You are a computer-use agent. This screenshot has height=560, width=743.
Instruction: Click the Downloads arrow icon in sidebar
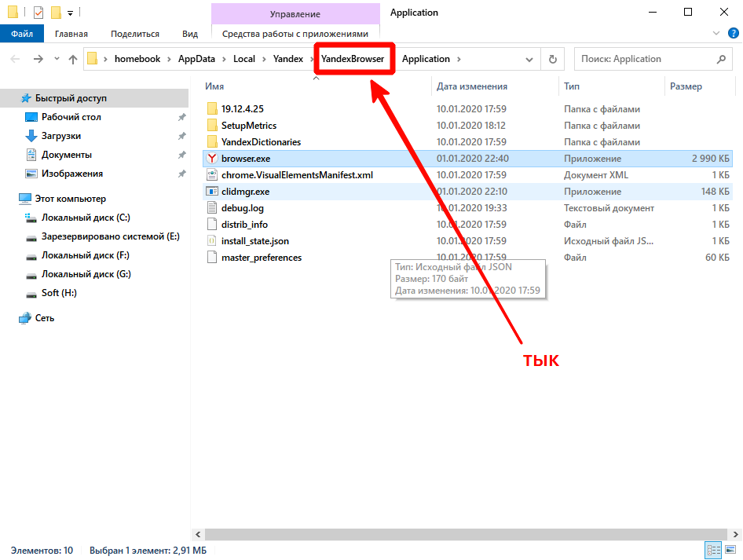(31, 136)
